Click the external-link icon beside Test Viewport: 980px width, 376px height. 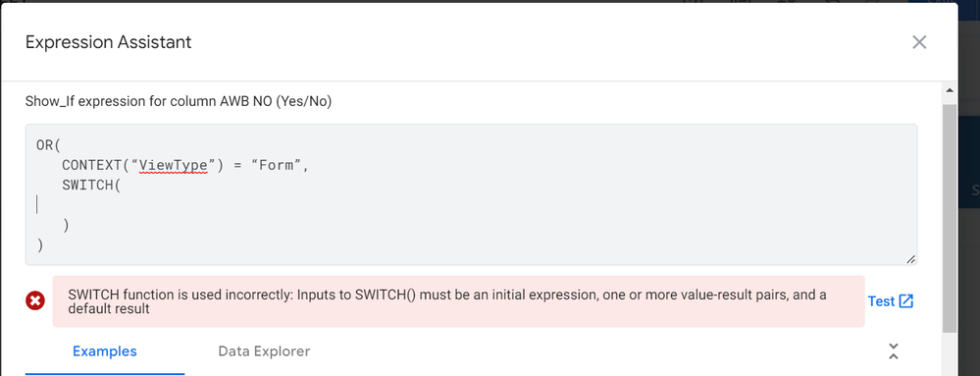[x=906, y=301]
